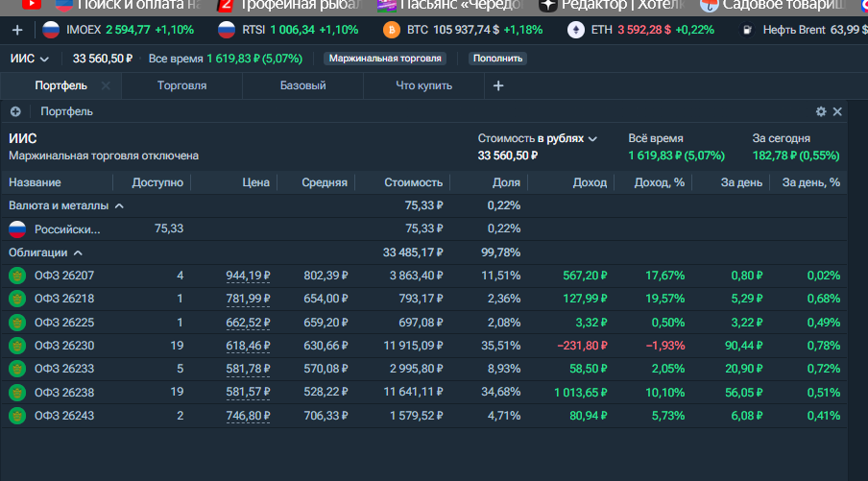Click the Маржинальная торговля button
Viewport: 868px width, 481px height.
pyautogui.click(x=385, y=59)
